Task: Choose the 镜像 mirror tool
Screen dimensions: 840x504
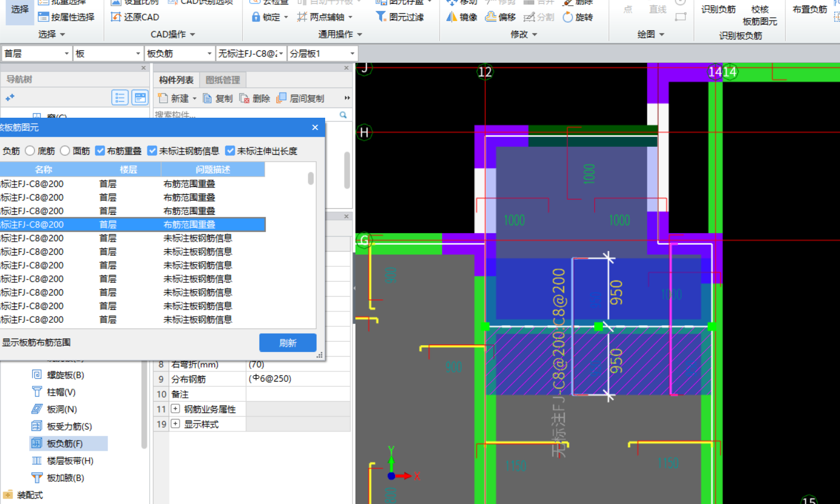Action: [462, 17]
